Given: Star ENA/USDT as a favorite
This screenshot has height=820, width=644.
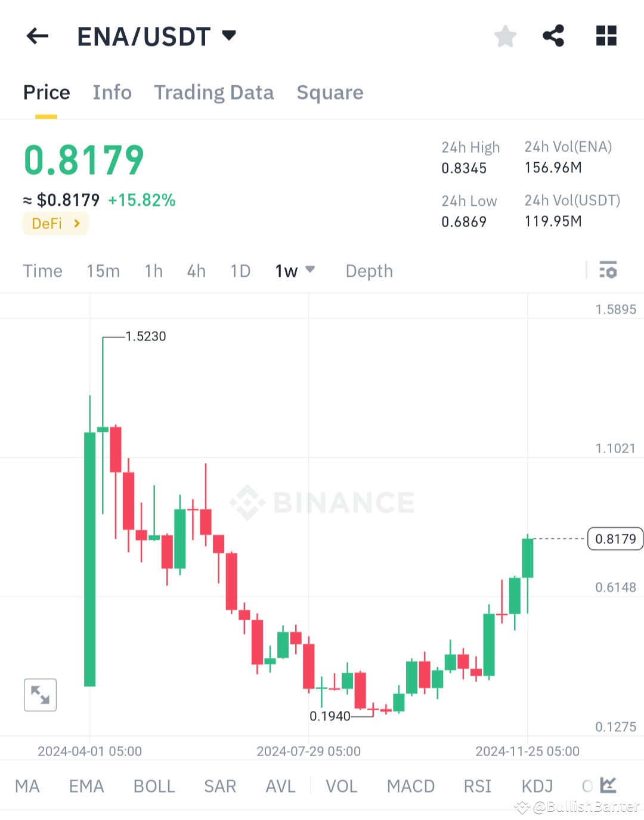Looking at the screenshot, I should [x=505, y=36].
